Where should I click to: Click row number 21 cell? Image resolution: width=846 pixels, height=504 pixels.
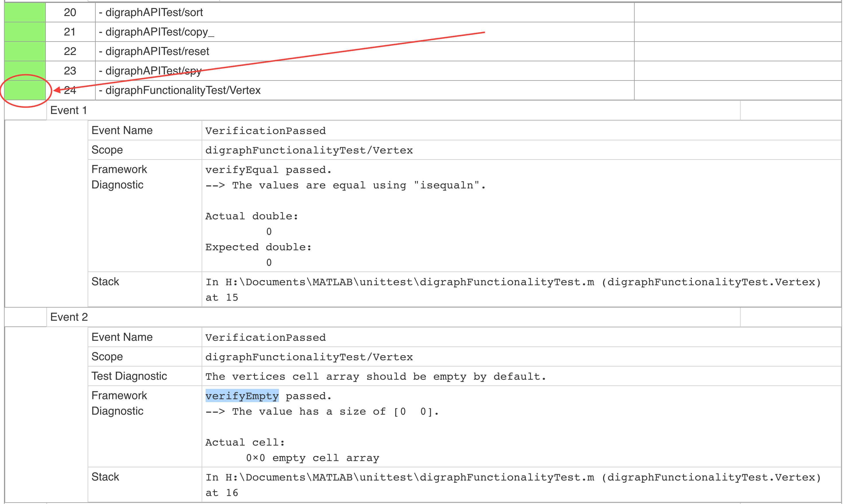click(70, 32)
